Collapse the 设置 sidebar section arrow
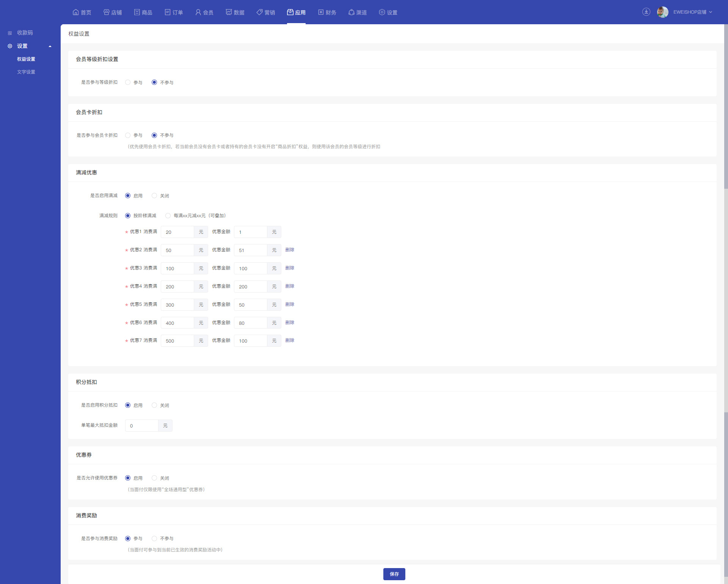The width and height of the screenshot is (728, 584). click(50, 46)
